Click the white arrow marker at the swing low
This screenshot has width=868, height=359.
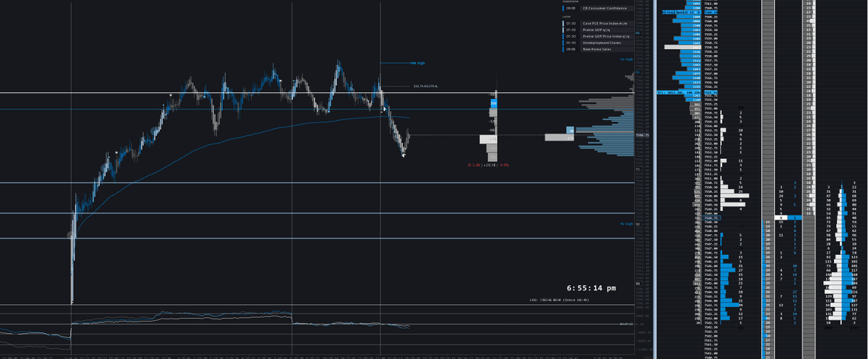pos(403,155)
